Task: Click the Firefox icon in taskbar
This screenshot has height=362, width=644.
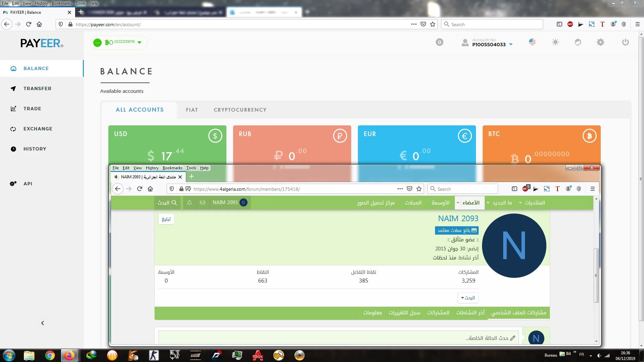Action: pyautogui.click(x=69, y=355)
